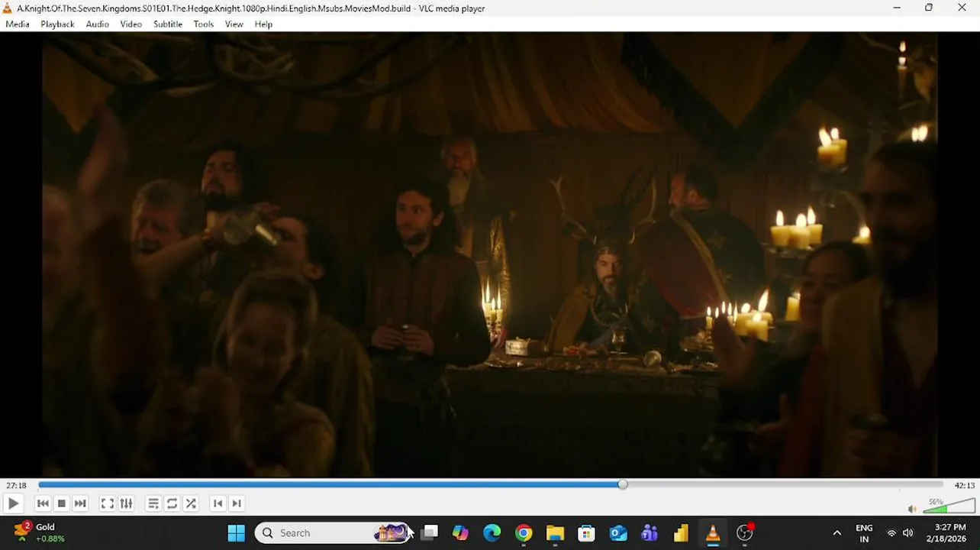Close the VLC media player window
Viewport: 980px width, 550px height.
point(962,8)
